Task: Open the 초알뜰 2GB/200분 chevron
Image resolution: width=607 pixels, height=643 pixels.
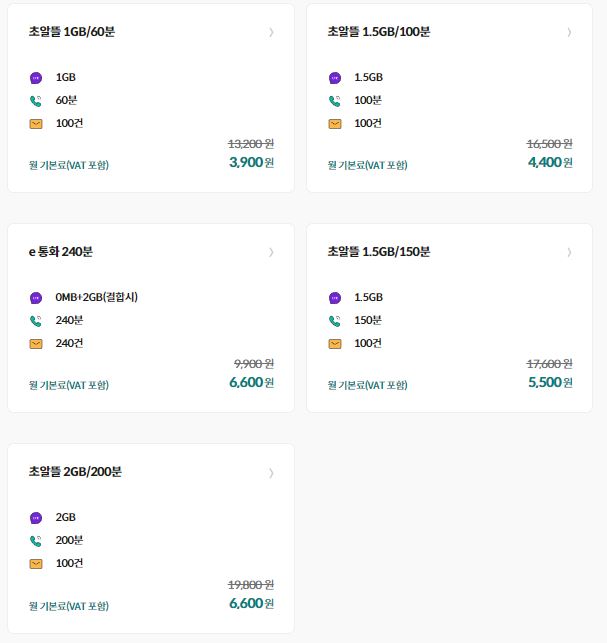Action: coord(271,473)
